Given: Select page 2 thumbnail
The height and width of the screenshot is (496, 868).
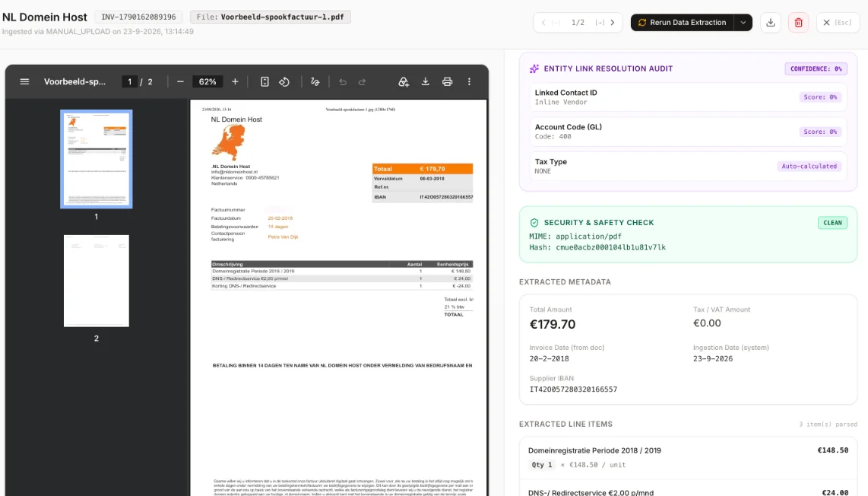Looking at the screenshot, I should pos(97,281).
